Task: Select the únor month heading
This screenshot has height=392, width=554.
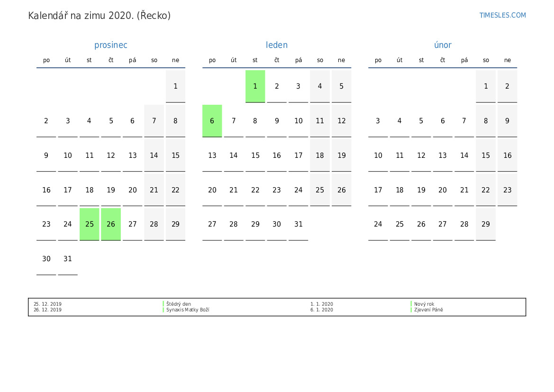Action: (443, 45)
